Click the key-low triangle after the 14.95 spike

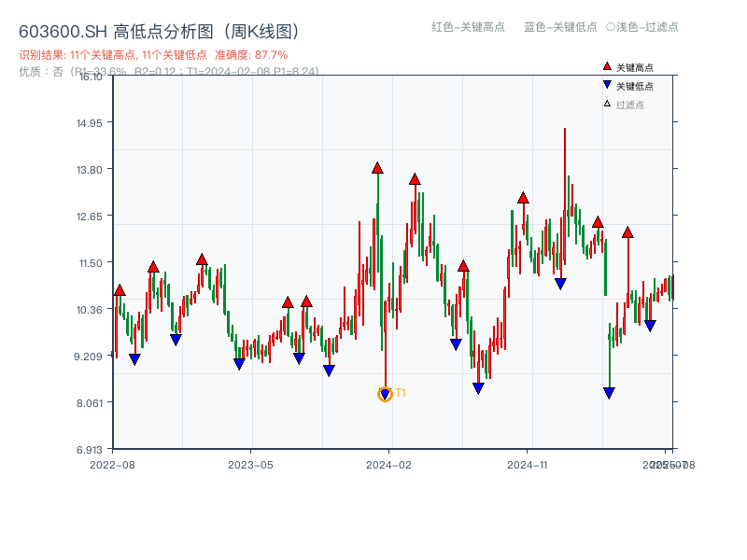(x=561, y=284)
